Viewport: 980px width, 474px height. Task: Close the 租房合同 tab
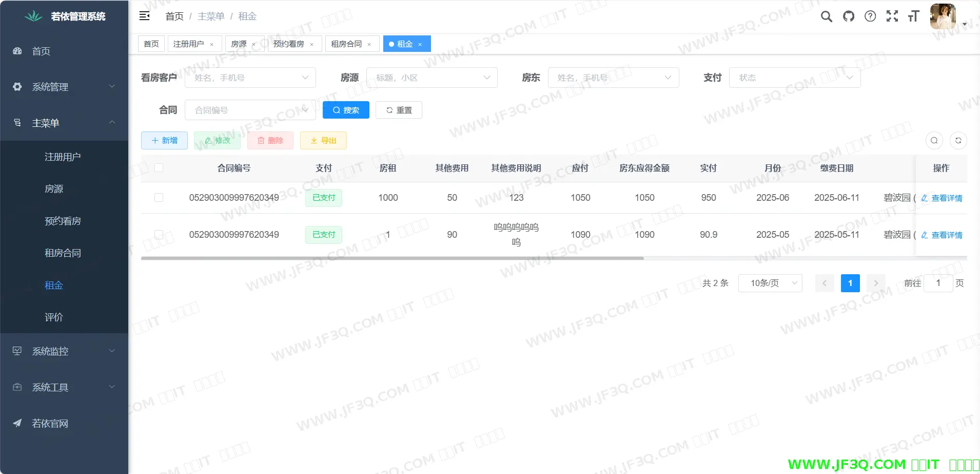point(369,45)
